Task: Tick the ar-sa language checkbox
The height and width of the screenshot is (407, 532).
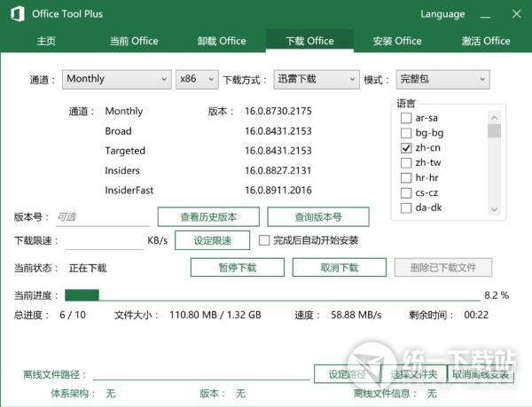Action: (x=406, y=118)
